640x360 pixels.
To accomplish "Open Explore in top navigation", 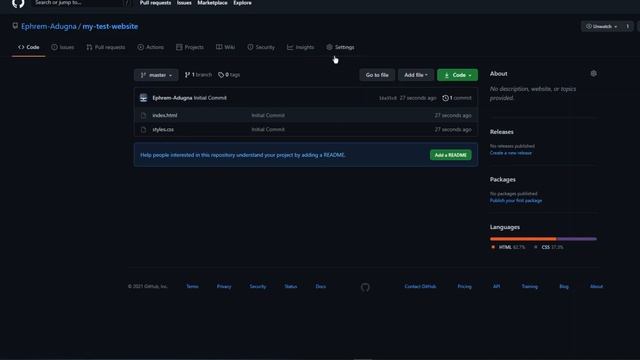I will coord(242,3).
